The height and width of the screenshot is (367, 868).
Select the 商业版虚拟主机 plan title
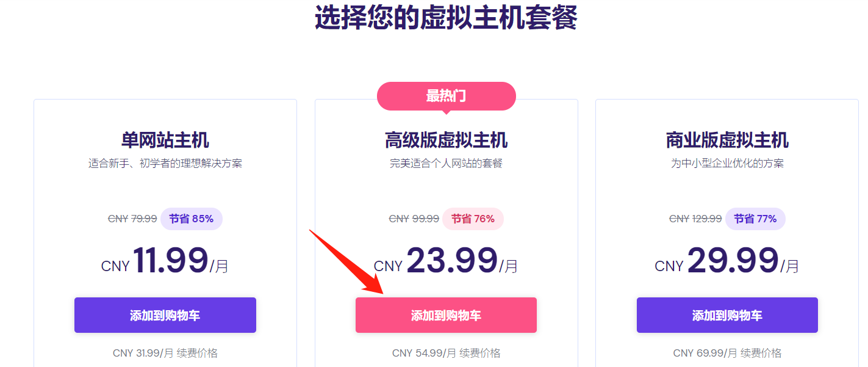(727, 140)
